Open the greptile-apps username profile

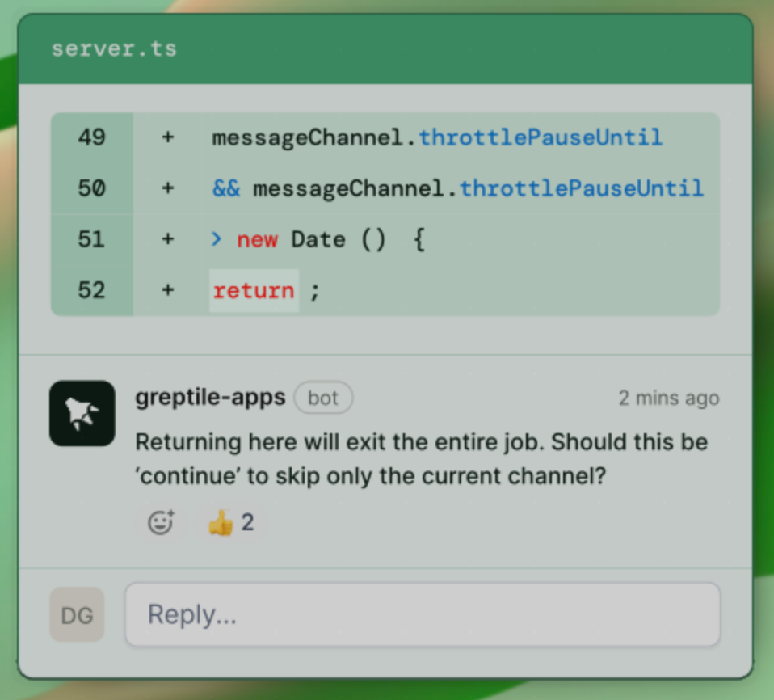coord(210,397)
